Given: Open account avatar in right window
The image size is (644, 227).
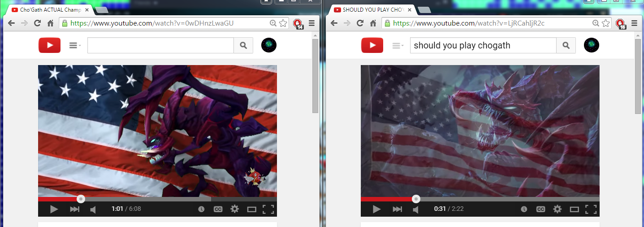Looking at the screenshot, I should [592, 45].
